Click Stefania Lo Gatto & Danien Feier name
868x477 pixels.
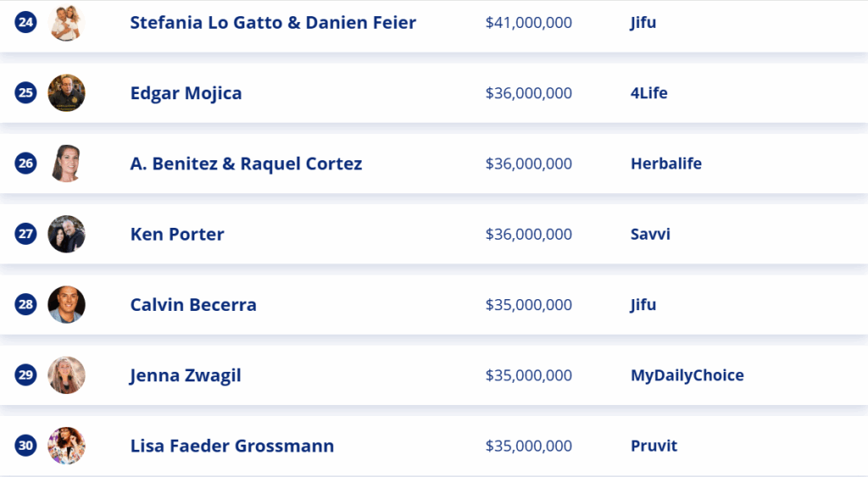click(x=273, y=23)
